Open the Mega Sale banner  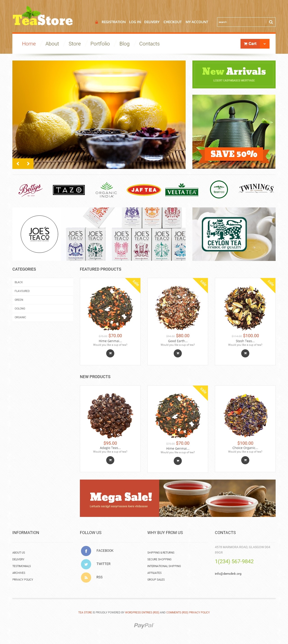pos(178,498)
